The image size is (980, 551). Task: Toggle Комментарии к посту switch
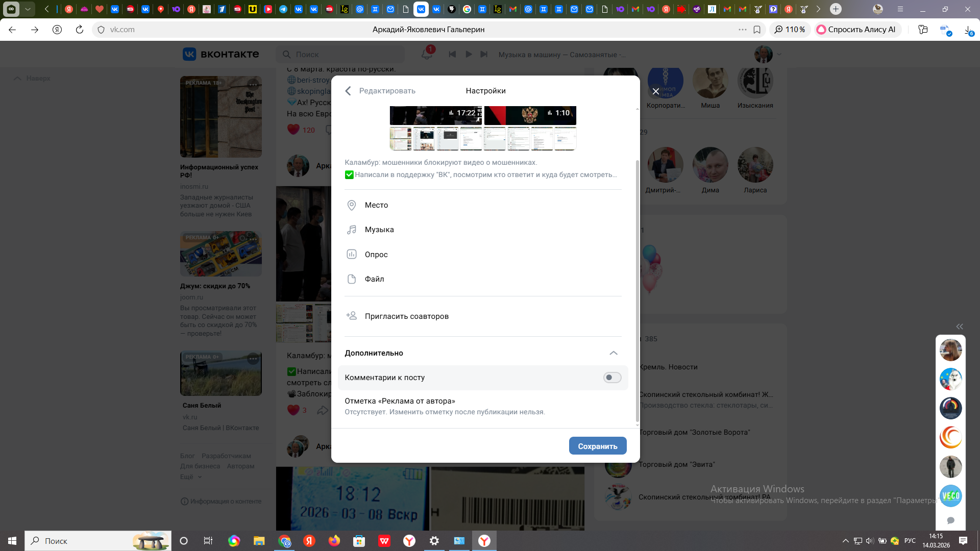pos(612,378)
